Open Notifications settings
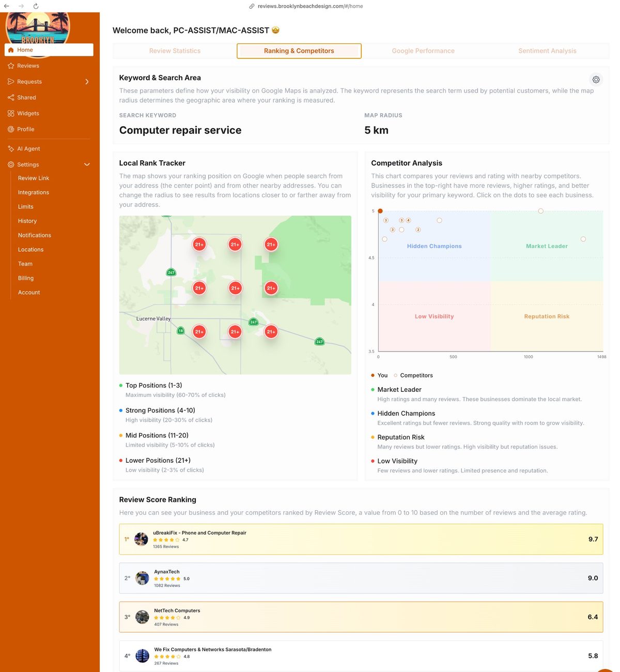 coord(35,235)
